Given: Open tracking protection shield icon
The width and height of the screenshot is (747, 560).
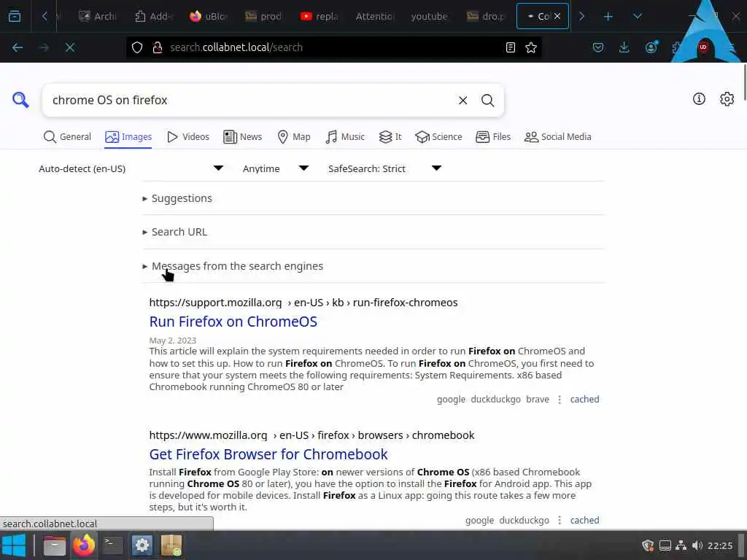Looking at the screenshot, I should click(x=137, y=47).
